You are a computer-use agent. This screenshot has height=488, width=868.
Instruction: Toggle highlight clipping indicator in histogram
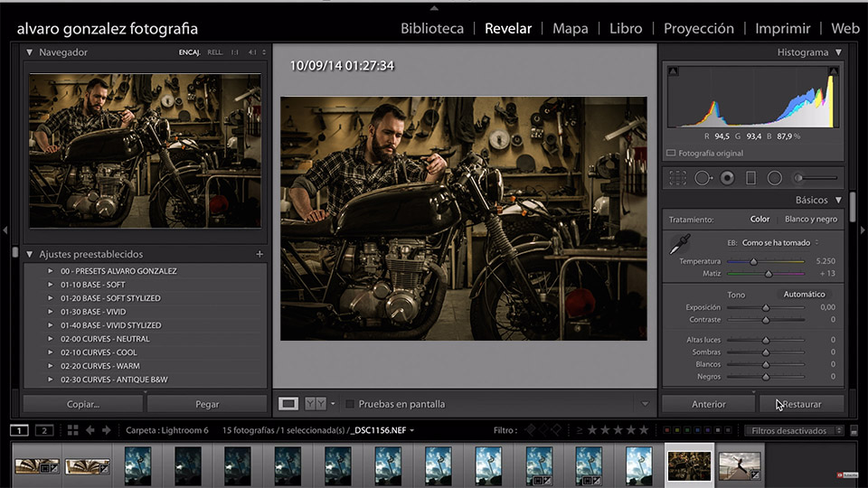point(833,71)
